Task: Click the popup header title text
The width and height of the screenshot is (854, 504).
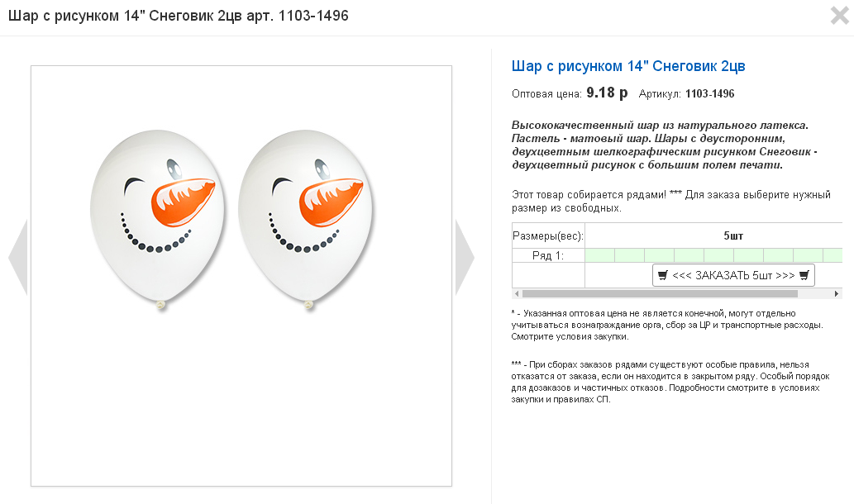Action: click(178, 16)
